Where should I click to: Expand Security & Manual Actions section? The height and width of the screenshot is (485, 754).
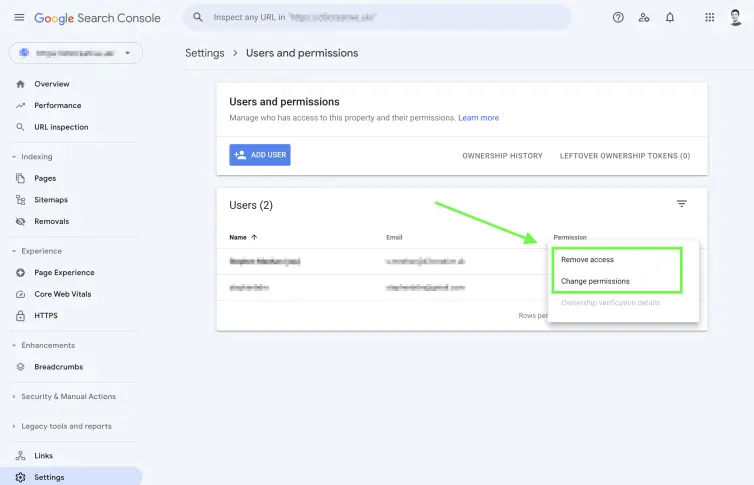tap(14, 397)
